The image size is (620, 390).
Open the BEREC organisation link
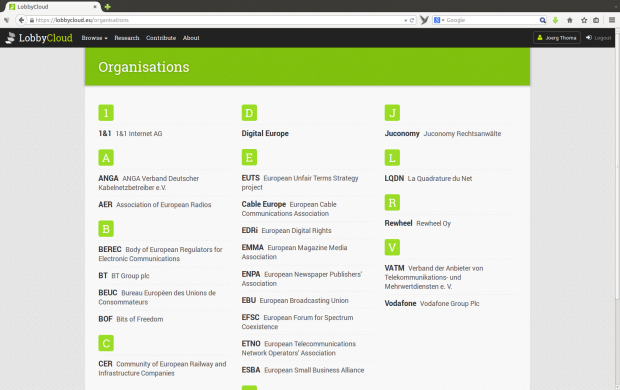click(x=160, y=254)
